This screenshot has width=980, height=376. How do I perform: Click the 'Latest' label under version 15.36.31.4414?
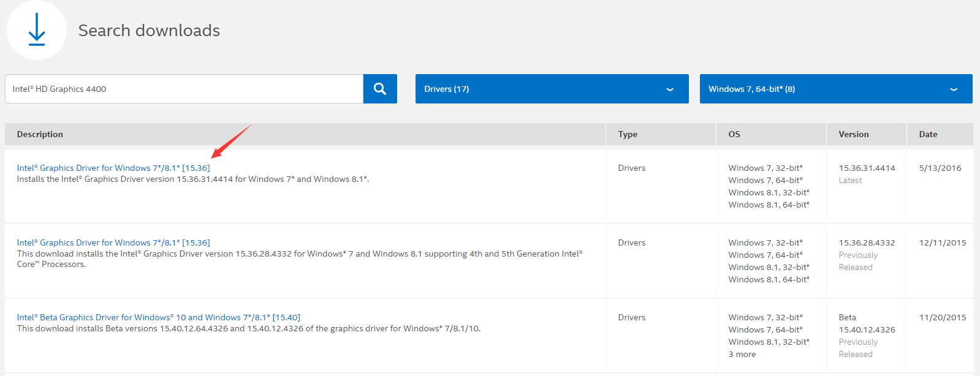850,180
